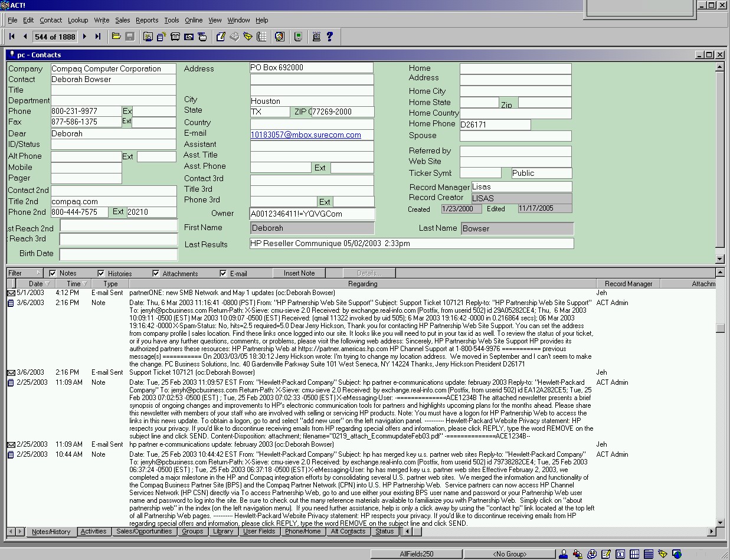Click into the Birth Date field
730x560 pixels.
click(x=118, y=254)
